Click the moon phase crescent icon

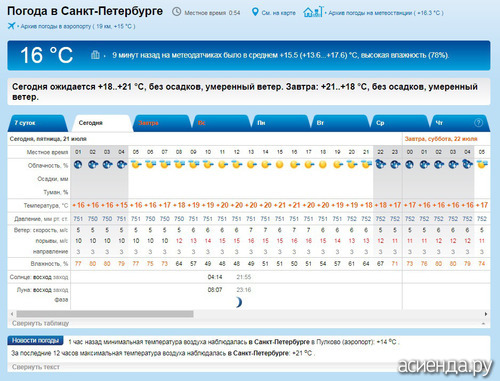tap(239, 302)
